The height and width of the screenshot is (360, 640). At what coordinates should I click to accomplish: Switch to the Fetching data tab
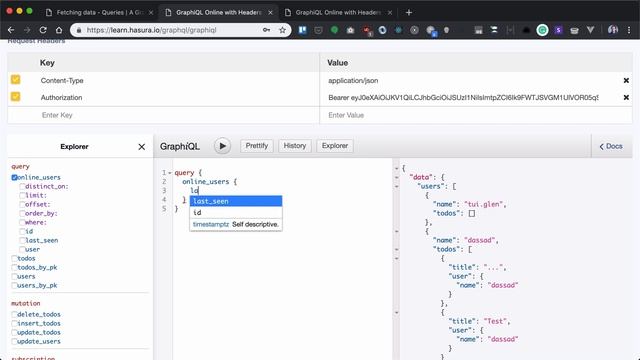click(x=99, y=13)
